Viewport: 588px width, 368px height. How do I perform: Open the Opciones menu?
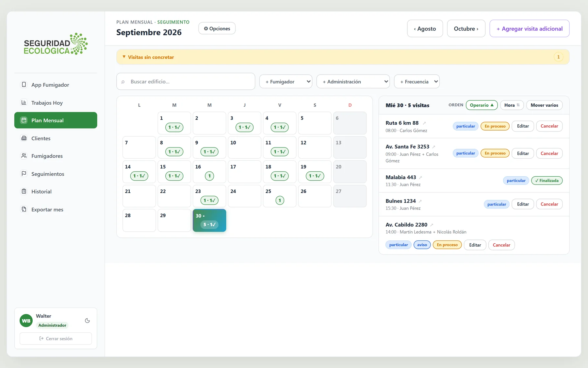(x=217, y=28)
